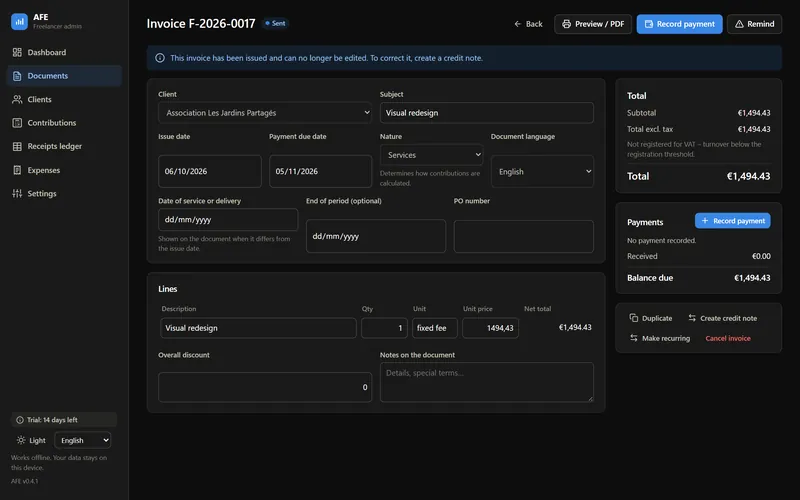Click the info icon in the blue banner
Image resolution: width=800 pixels, height=500 pixels.
tap(160, 58)
